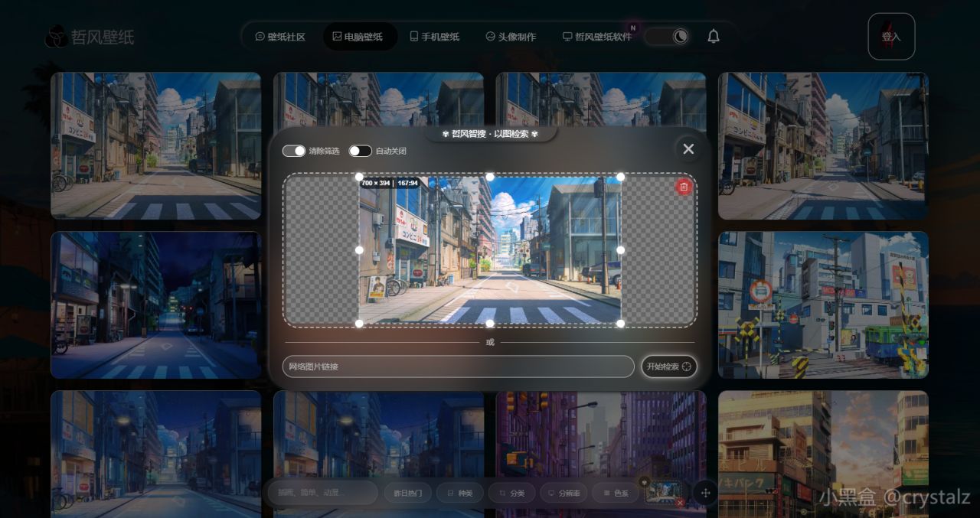Enable the 自动关闭 switch

[x=361, y=151]
